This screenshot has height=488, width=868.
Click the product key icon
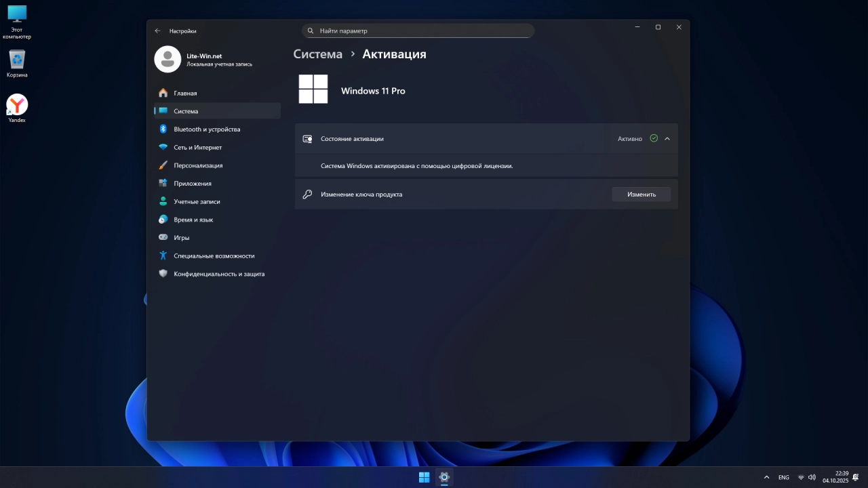(x=307, y=195)
